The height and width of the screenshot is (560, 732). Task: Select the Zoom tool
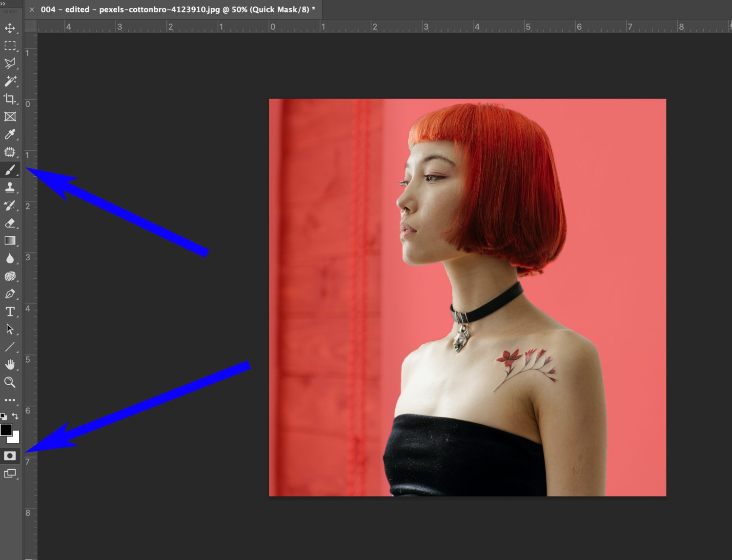(10, 382)
